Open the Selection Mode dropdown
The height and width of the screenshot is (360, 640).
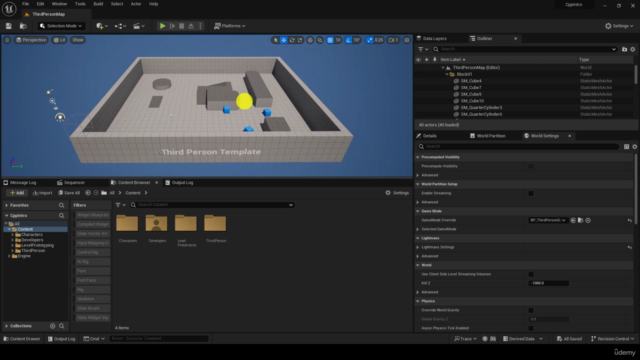tap(62, 26)
